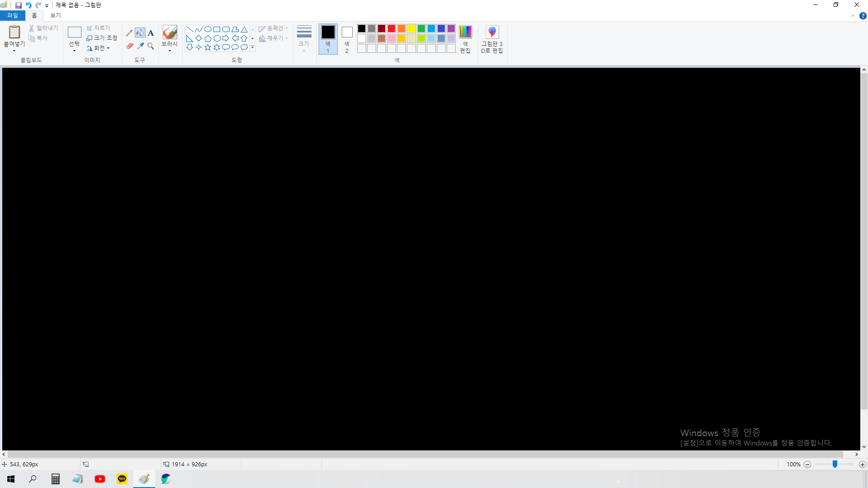
Task: Choose the Pentagon shape
Action: click(x=208, y=38)
